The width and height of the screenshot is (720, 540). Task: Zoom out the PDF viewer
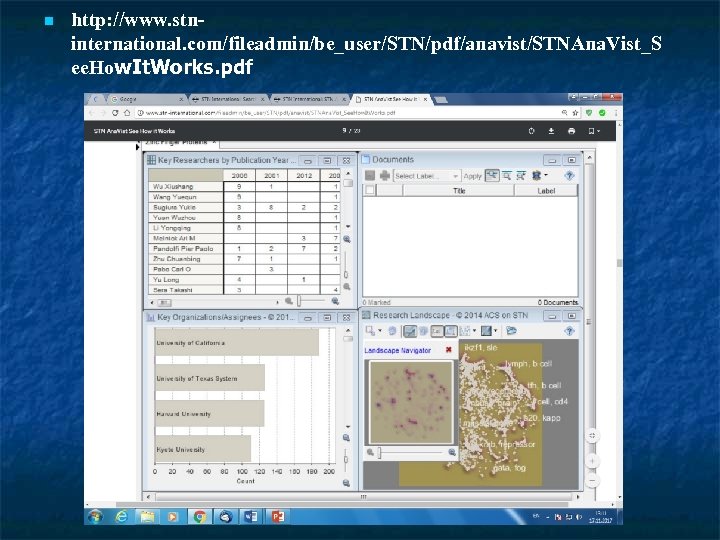point(592,481)
